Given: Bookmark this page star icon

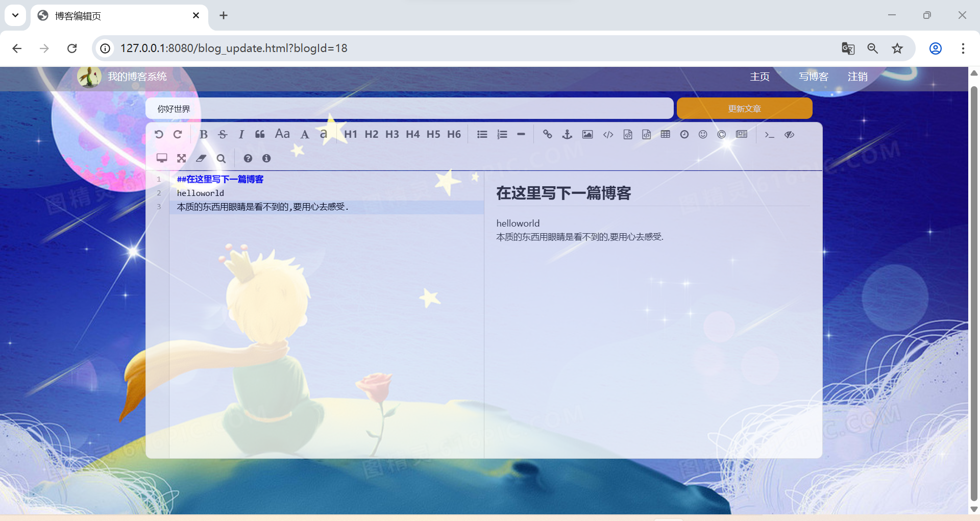Looking at the screenshot, I should click(897, 48).
